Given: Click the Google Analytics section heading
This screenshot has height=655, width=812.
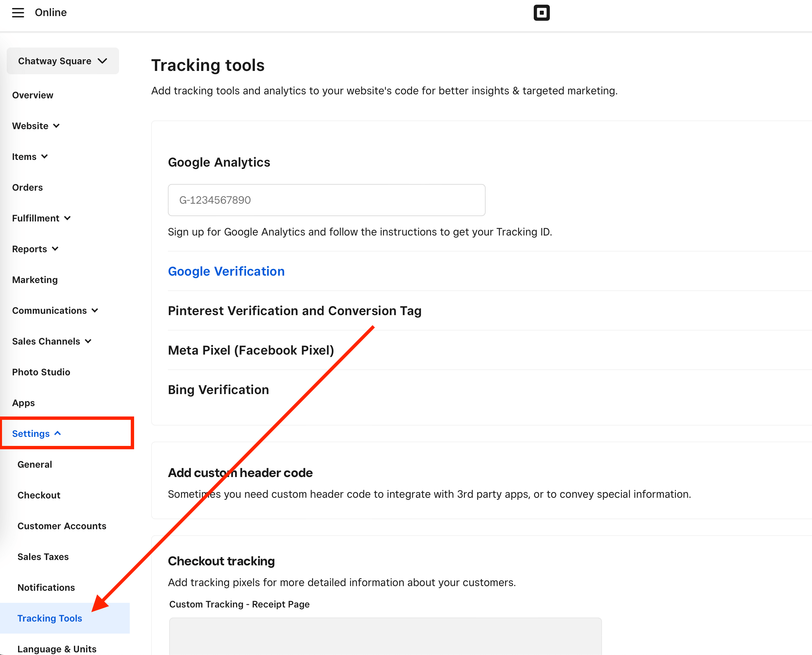Looking at the screenshot, I should 219,162.
